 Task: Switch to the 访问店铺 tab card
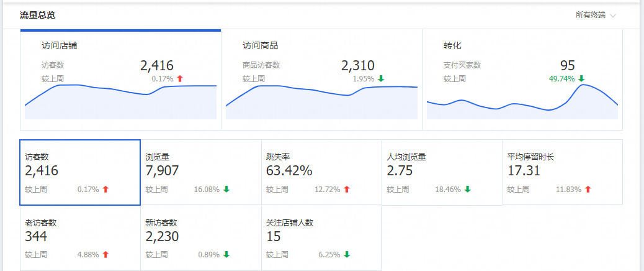click(120, 80)
